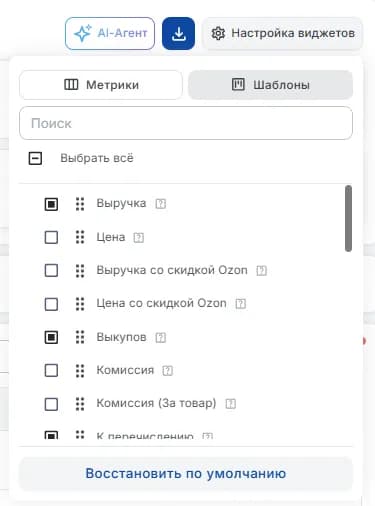375x506 pixels.
Task: Click the Выкупов metric label
Action: coord(121,337)
